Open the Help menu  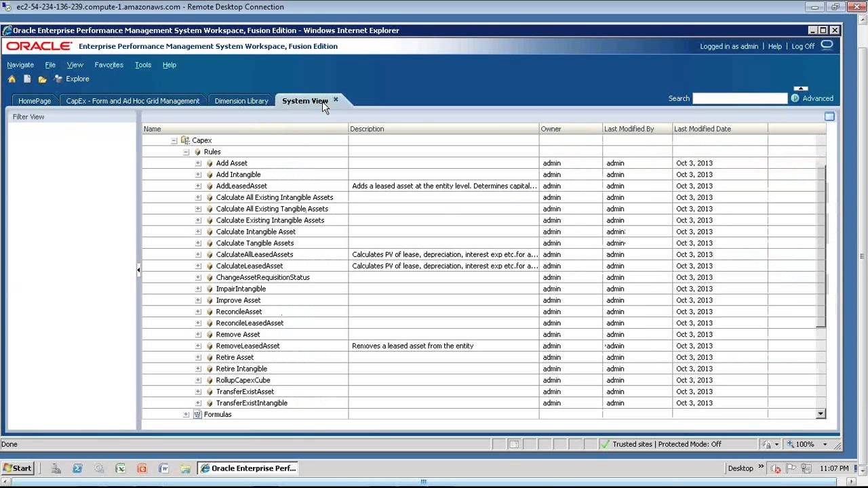pyautogui.click(x=170, y=65)
